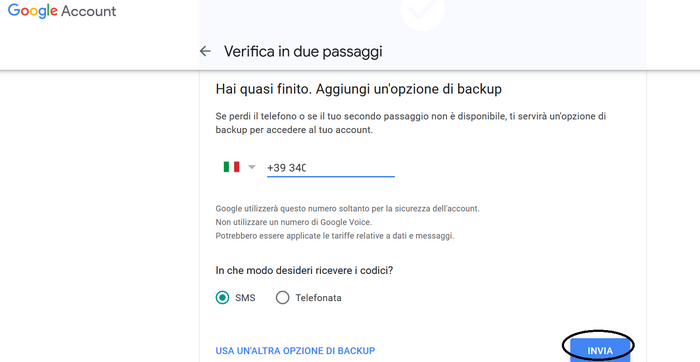Click the blue INVIA button
The image size is (700, 362).
point(600,350)
